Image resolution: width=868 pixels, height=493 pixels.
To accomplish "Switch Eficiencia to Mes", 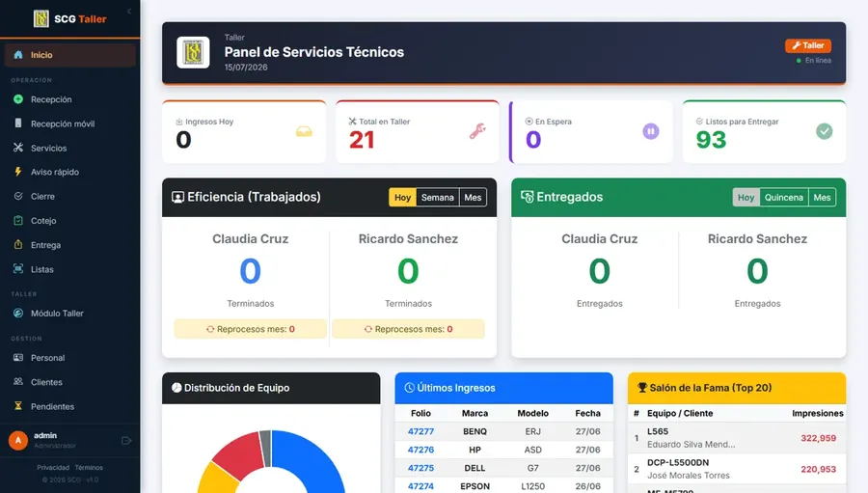I will tap(473, 197).
